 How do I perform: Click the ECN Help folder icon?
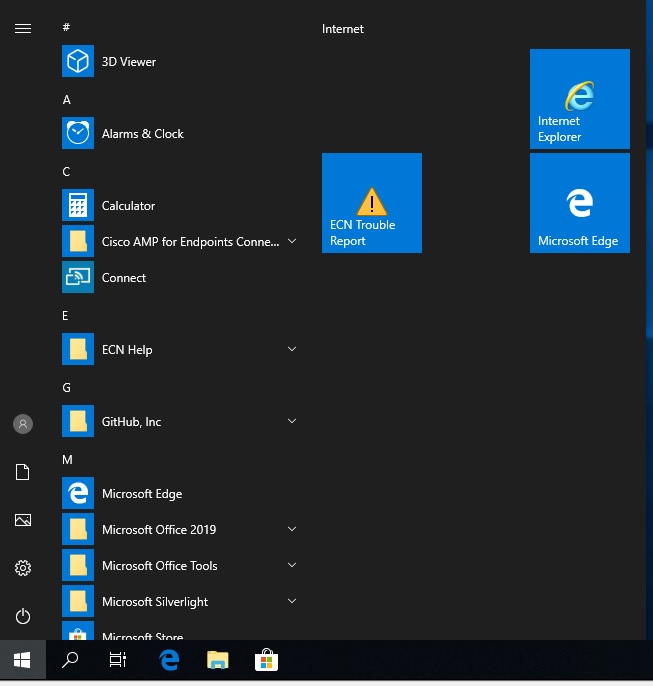point(78,349)
